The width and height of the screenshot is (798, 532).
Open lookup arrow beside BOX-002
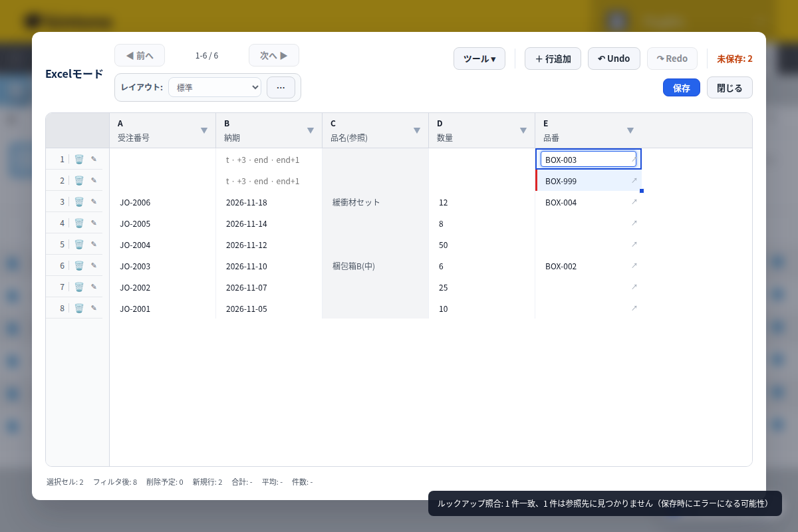point(634,265)
